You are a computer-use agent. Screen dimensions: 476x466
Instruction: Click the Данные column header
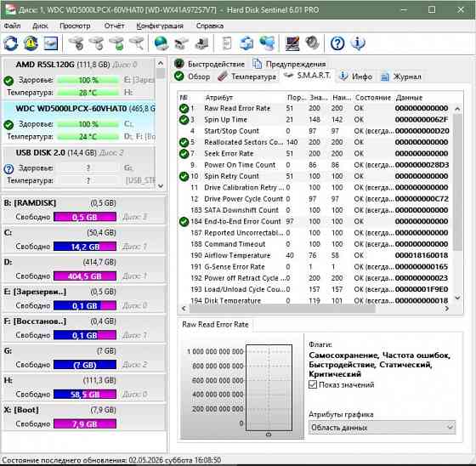point(409,98)
